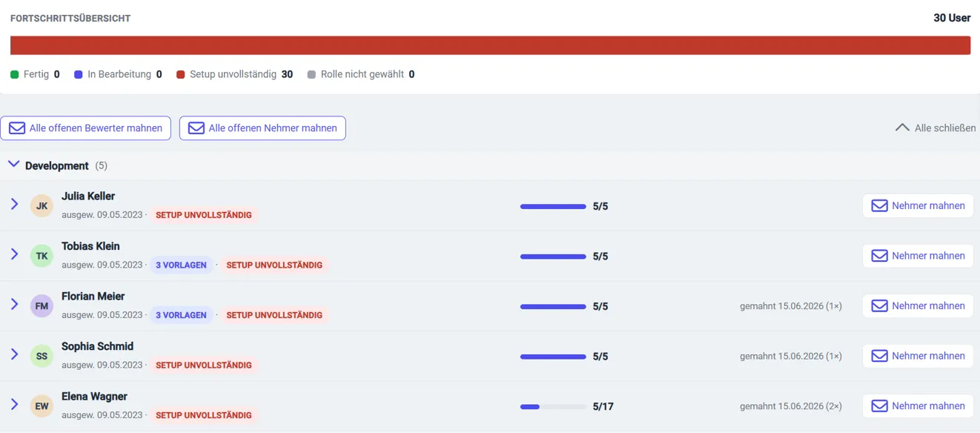Screen dimensions: 980x433
Task: Click Elena Wagner's Setup unvollständig badge
Action: 204,415
